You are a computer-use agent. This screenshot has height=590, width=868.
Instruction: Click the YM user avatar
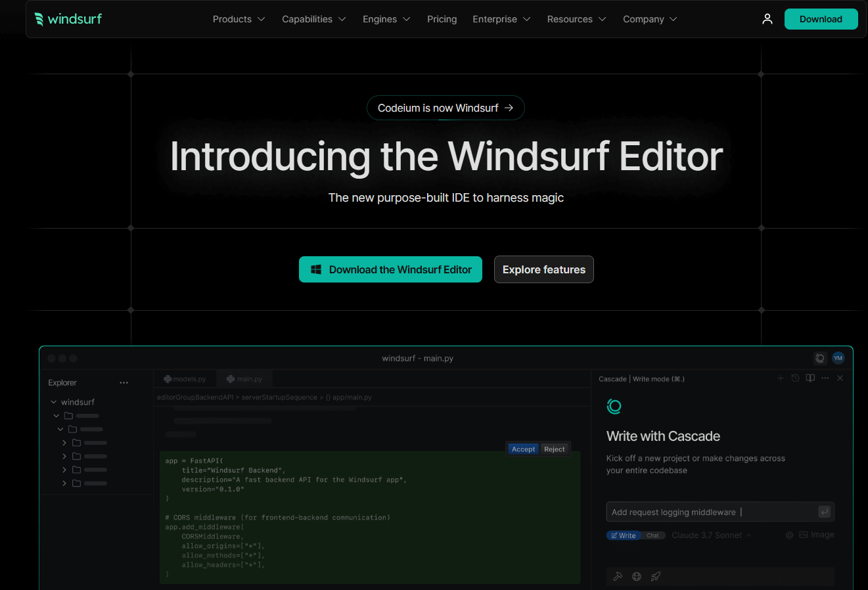(838, 358)
